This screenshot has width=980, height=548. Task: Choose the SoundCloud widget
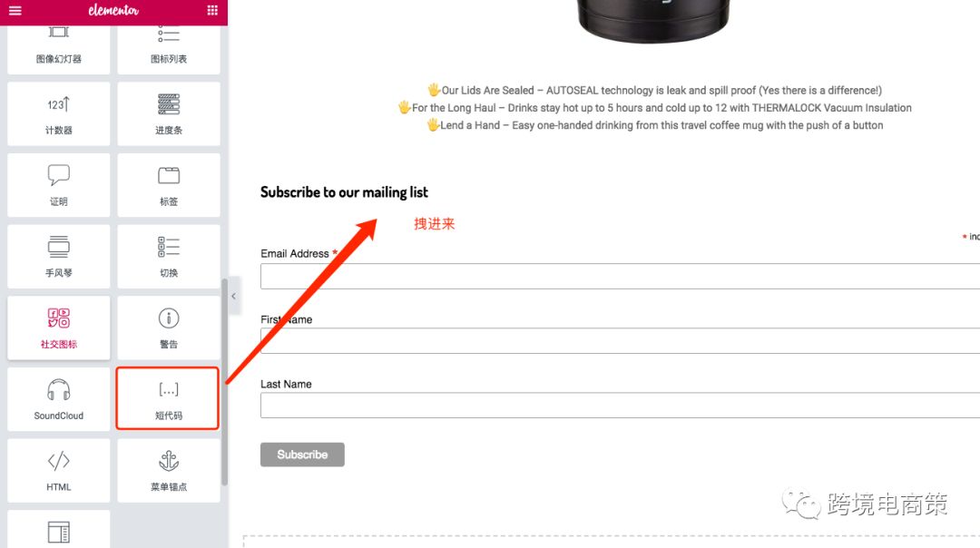pyautogui.click(x=59, y=398)
